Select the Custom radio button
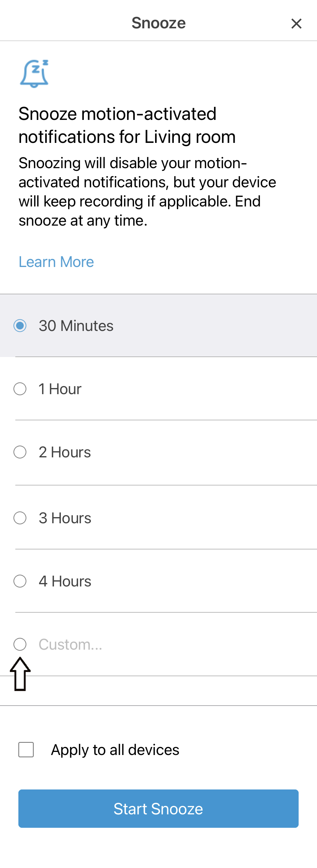 20,644
